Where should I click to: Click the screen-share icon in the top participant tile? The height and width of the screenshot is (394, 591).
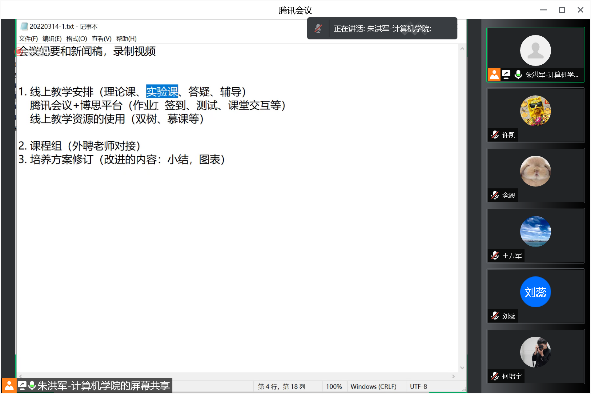point(506,74)
